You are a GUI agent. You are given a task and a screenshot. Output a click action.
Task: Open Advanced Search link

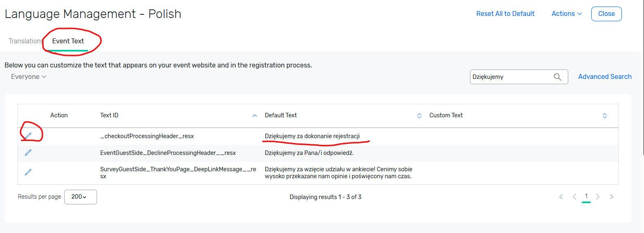coord(605,77)
